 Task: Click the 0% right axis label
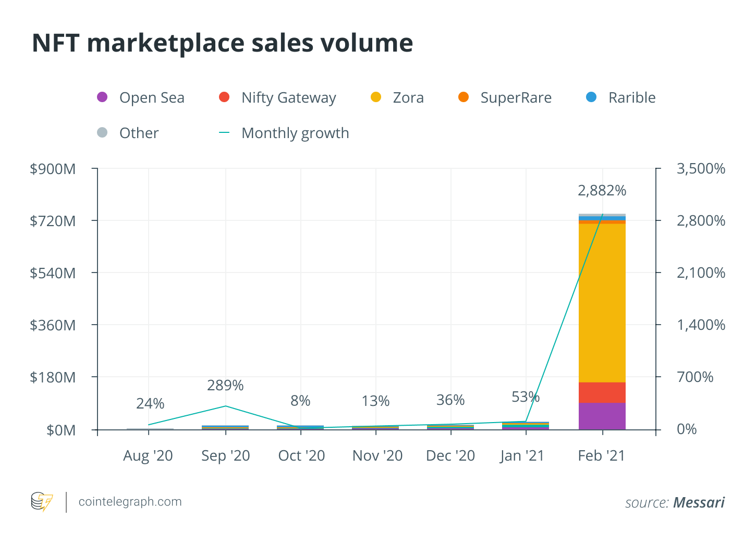(687, 429)
